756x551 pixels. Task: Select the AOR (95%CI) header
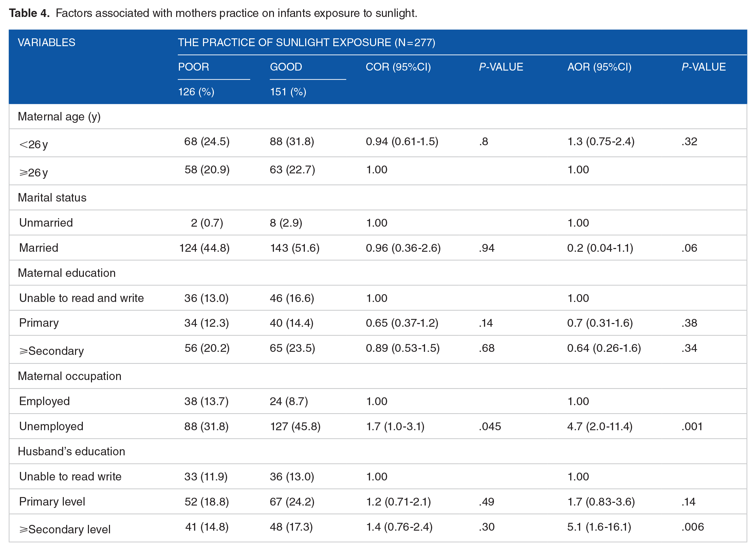pyautogui.click(x=600, y=67)
